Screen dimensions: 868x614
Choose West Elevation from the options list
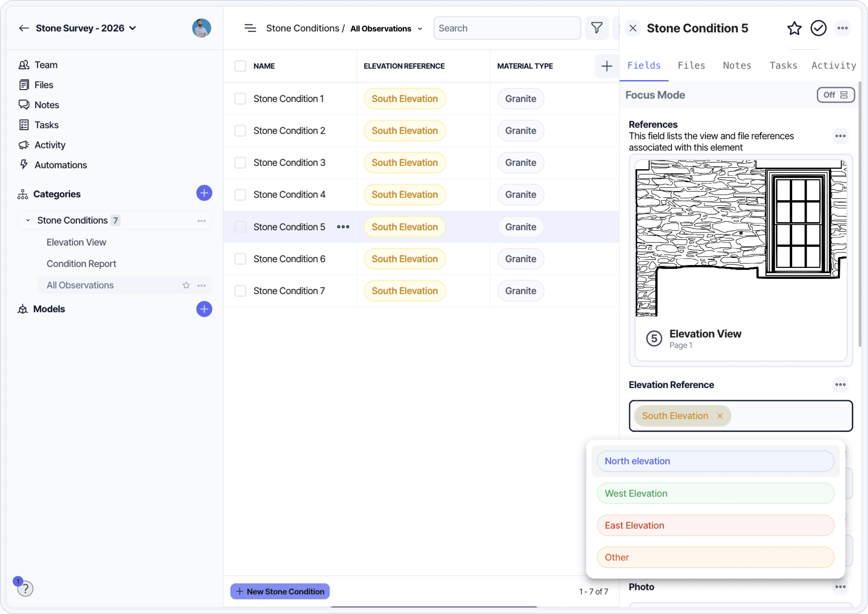coord(715,494)
